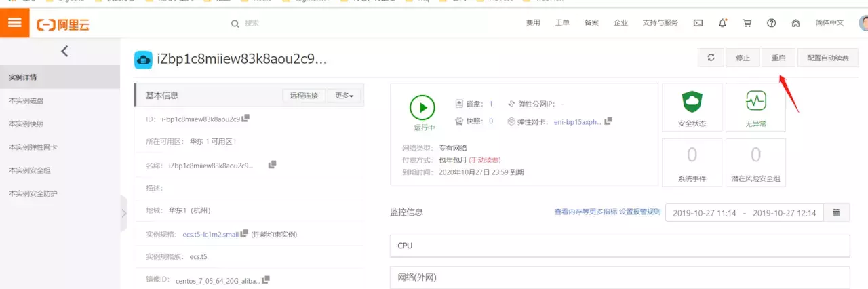Viewport: 868px width, 289px height.
Task: Click the monitoring end date field
Action: [785, 213]
